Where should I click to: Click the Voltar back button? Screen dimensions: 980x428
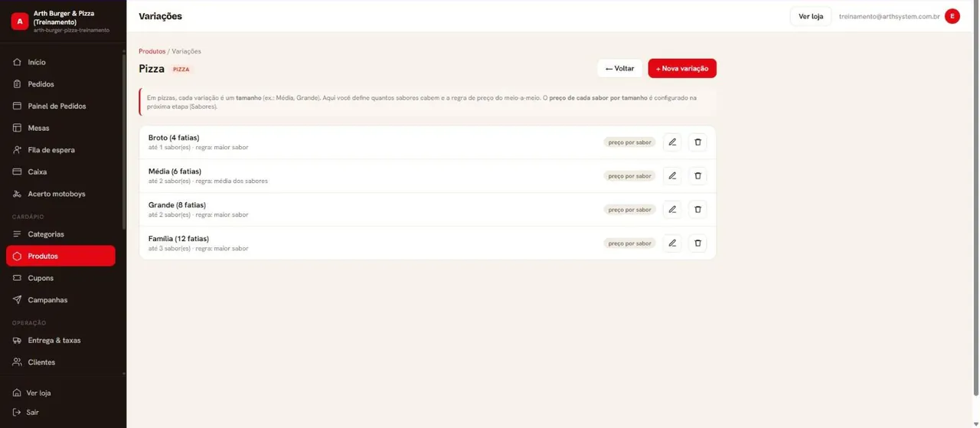(x=619, y=68)
